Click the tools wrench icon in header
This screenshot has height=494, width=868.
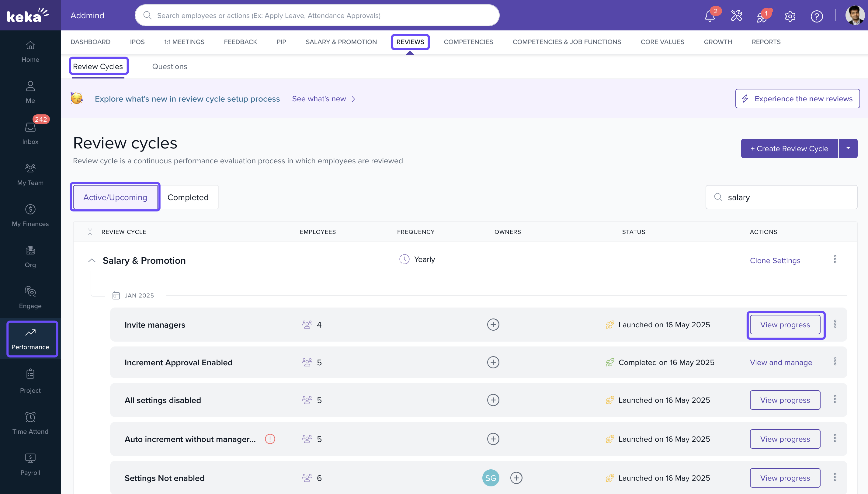point(736,16)
